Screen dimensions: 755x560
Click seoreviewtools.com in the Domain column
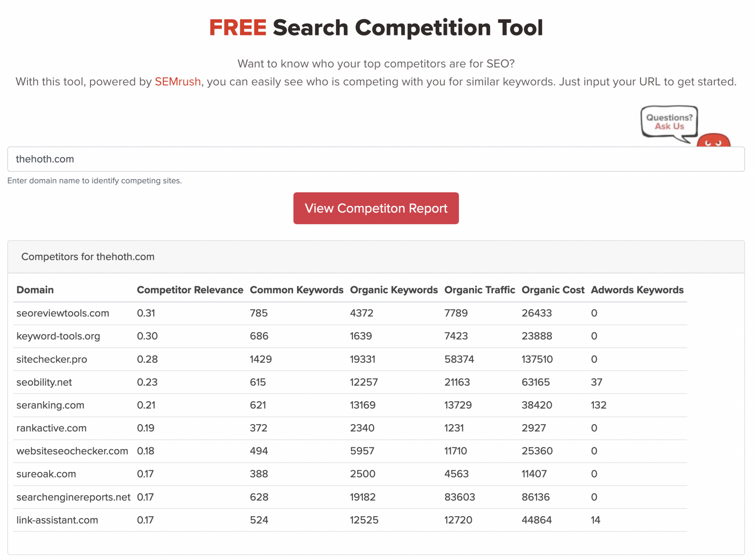click(x=63, y=313)
